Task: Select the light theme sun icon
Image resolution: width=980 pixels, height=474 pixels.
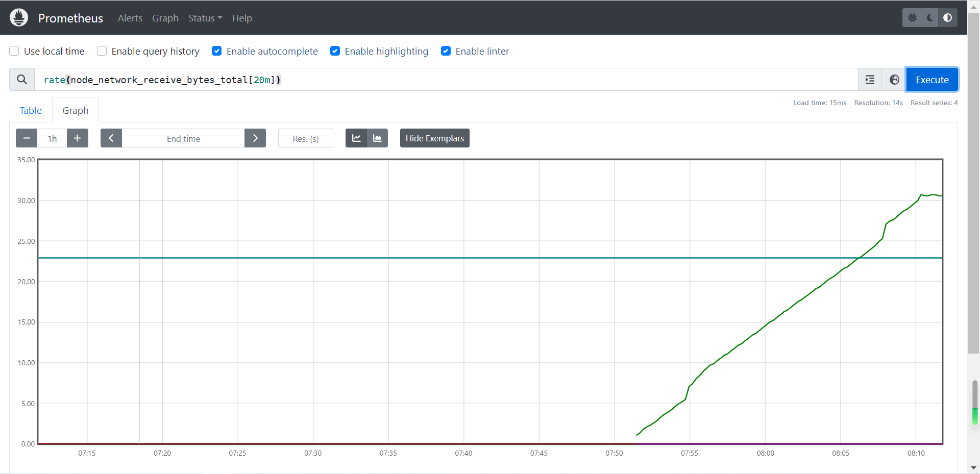Action: point(912,18)
